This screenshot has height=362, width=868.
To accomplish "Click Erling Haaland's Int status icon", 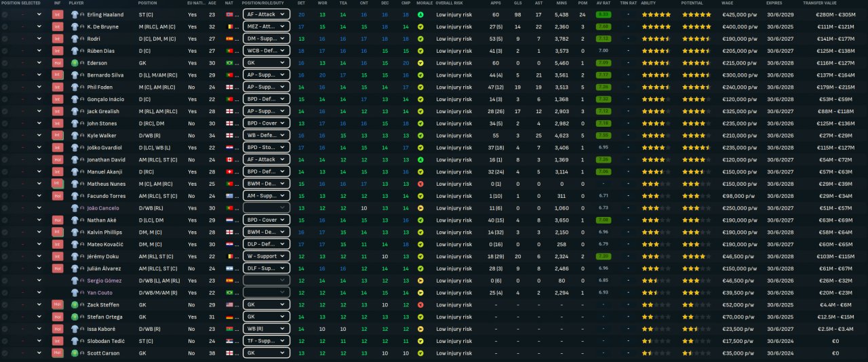I will click(x=58, y=14).
